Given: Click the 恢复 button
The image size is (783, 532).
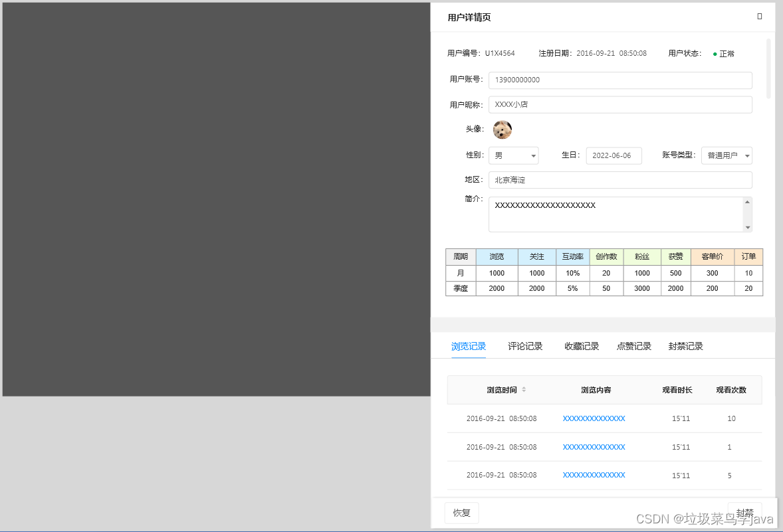Looking at the screenshot, I should click(461, 513).
